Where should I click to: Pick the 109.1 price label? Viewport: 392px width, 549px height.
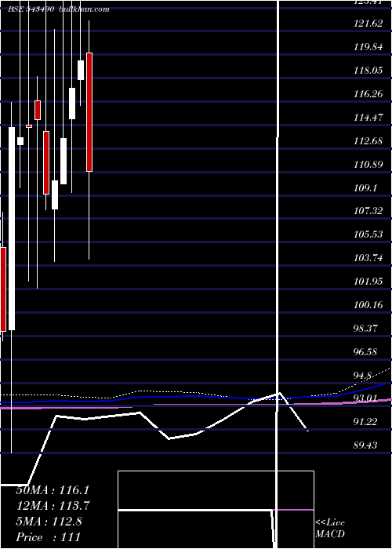click(365, 187)
